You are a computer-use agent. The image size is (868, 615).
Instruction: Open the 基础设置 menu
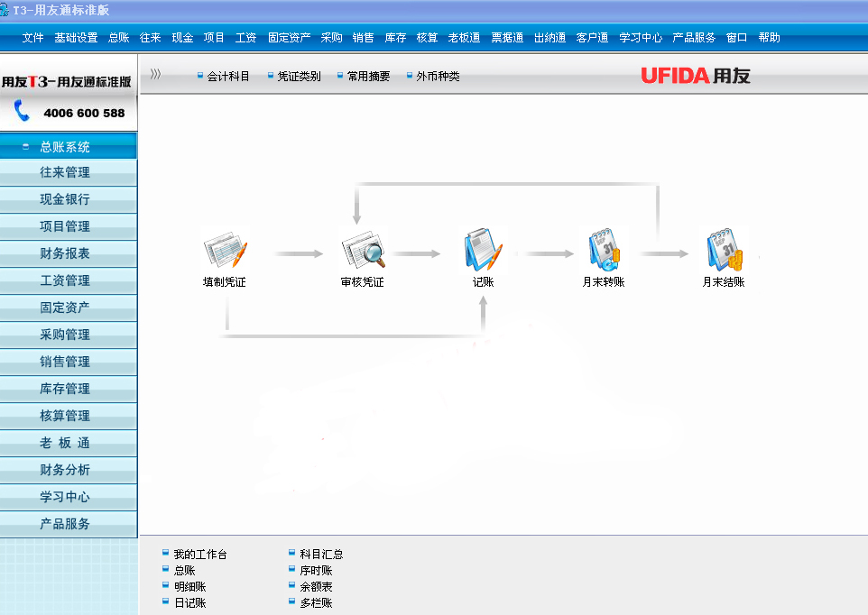pos(76,38)
